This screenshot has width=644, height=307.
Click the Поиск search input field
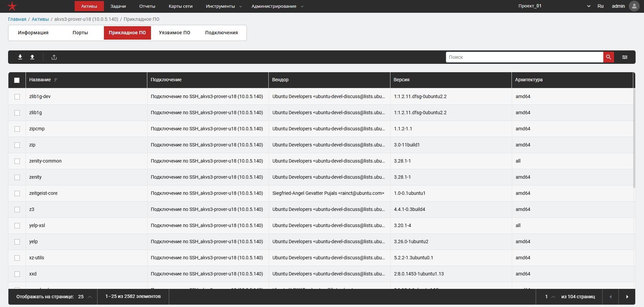(x=525, y=57)
